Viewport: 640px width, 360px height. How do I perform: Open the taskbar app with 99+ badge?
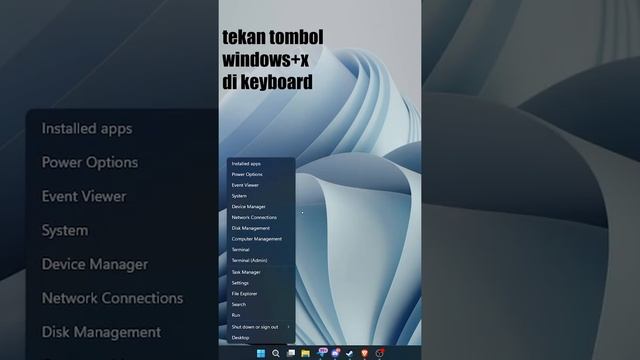tap(322, 353)
